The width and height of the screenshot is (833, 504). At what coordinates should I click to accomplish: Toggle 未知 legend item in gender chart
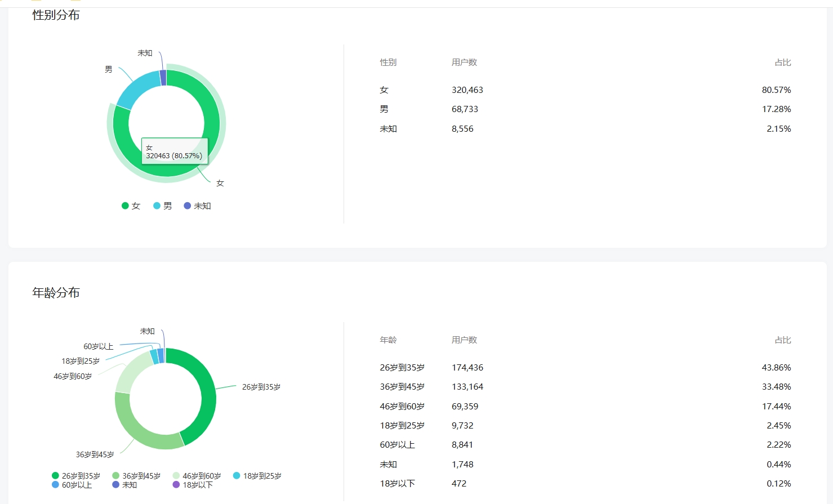[197, 206]
